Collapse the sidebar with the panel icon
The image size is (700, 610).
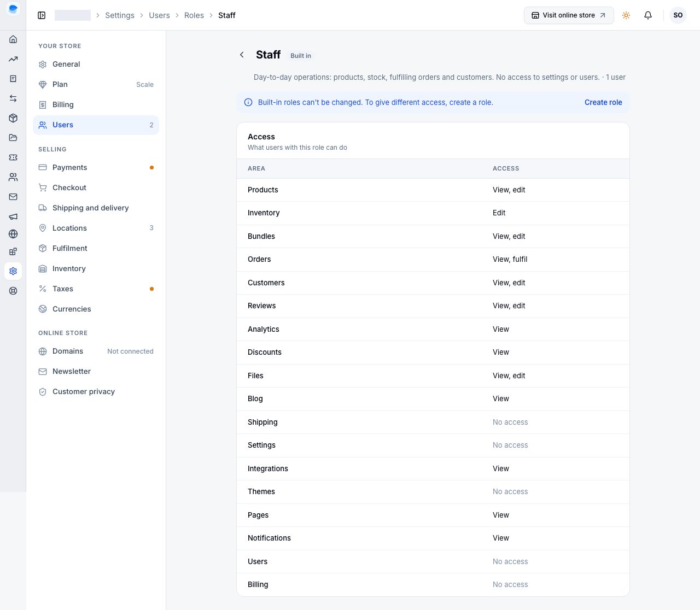42,15
